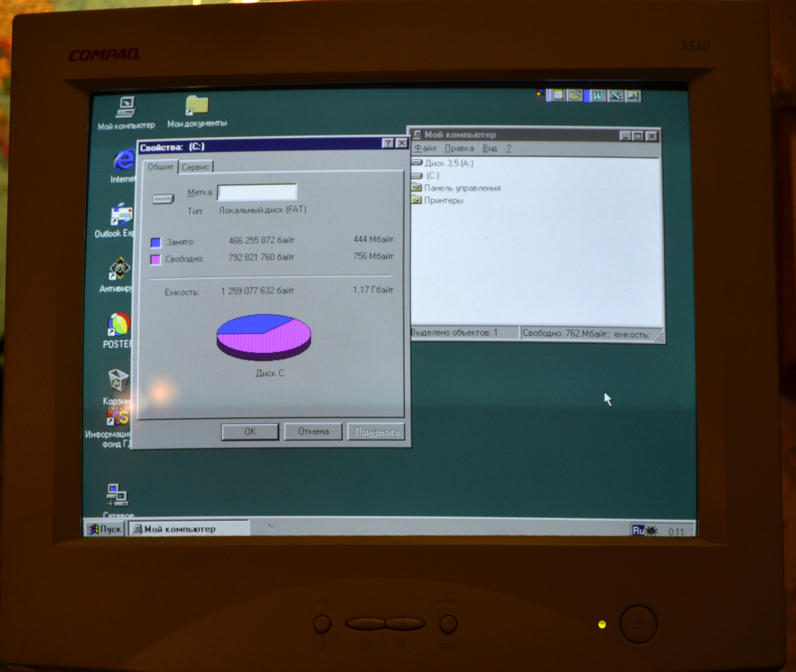796x672 pixels.
Task: Open the Правка menu
Action: 459,148
